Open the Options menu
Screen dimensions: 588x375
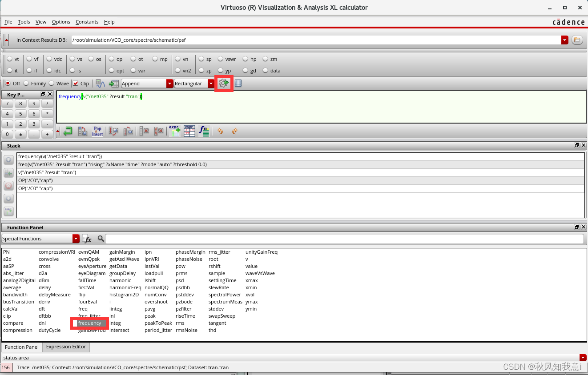(61, 22)
